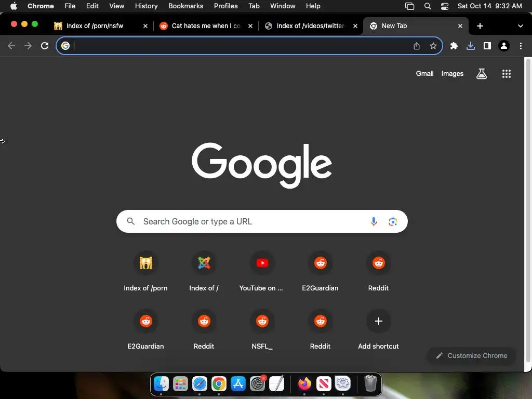Open the Apple menu

tap(14, 6)
